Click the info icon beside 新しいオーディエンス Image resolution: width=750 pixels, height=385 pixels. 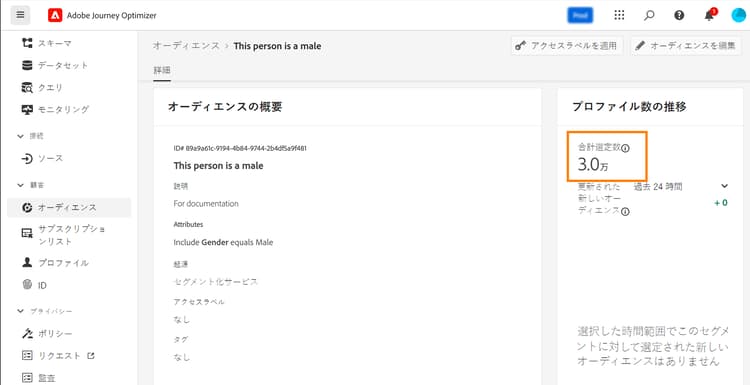tap(625, 211)
